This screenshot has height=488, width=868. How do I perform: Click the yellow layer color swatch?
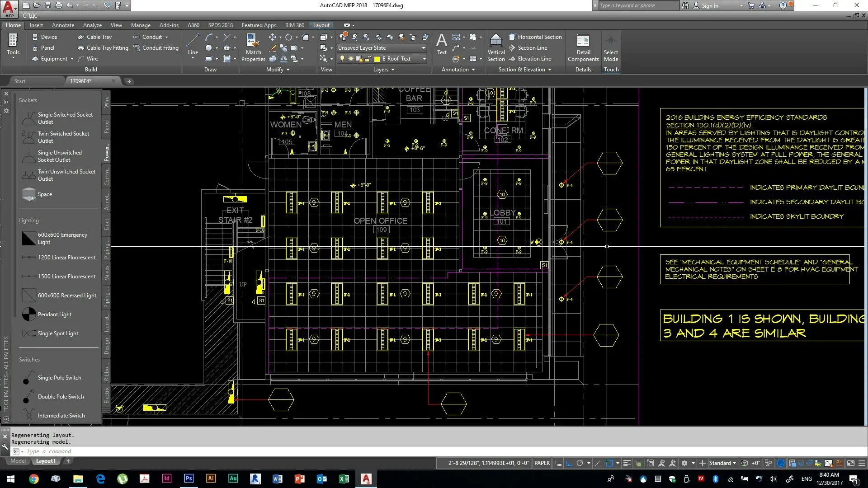point(377,59)
